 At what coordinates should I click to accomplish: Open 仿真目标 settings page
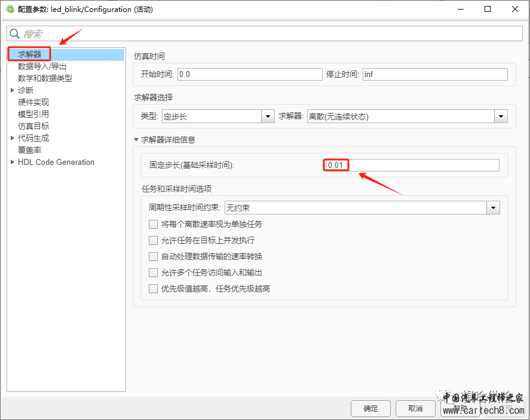[x=33, y=126]
